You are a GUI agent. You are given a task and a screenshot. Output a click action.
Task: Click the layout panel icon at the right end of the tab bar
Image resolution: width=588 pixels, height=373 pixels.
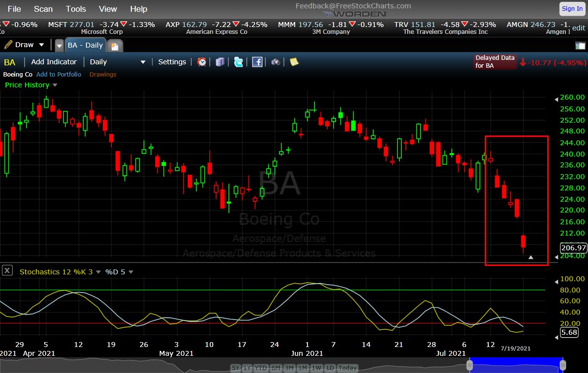tap(580, 46)
